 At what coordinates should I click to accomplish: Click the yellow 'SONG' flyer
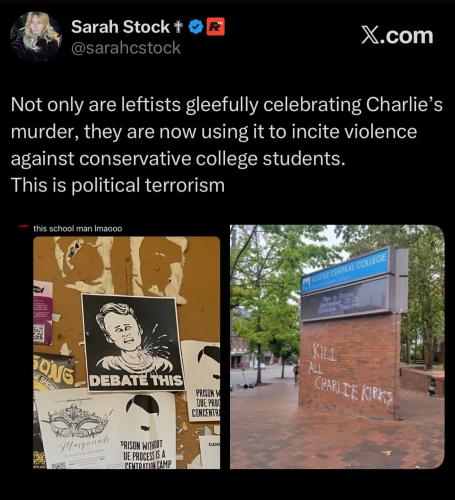54,371
